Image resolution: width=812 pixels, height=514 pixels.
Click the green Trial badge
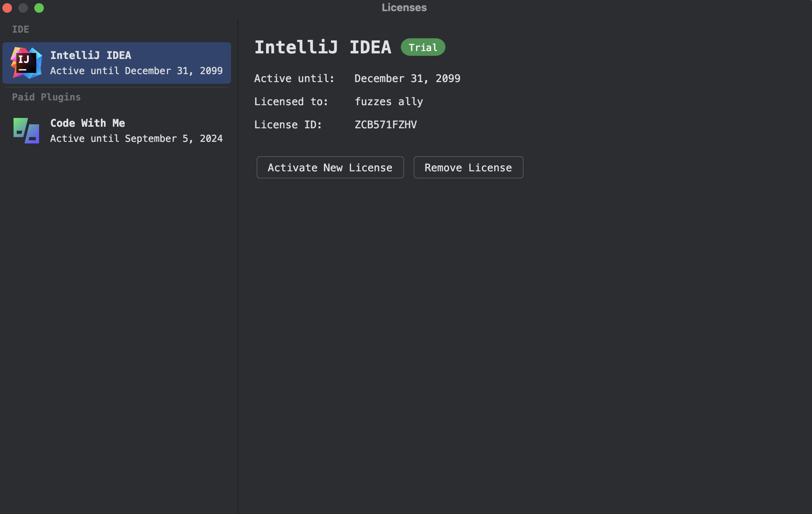pyautogui.click(x=423, y=47)
